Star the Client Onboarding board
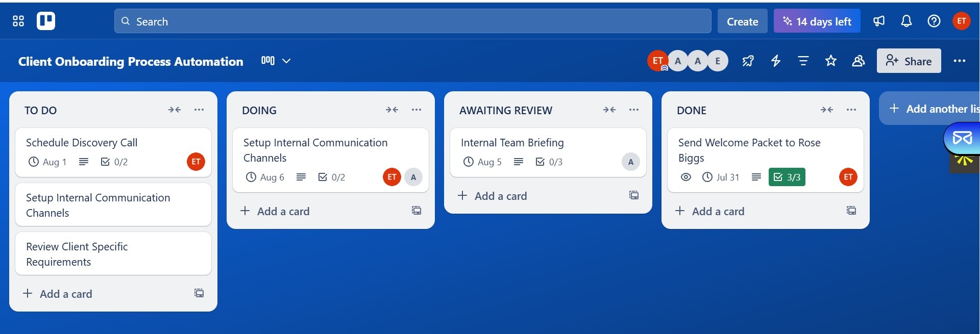Screen dimensions: 980x334 click(830, 61)
